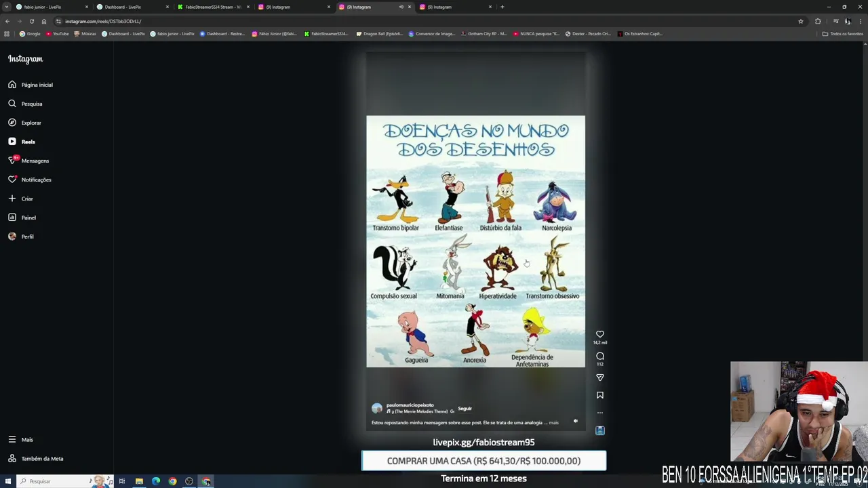Viewport: 868px width, 488px height.
Task: Open the Os Estranhos bookmark
Action: (640, 33)
